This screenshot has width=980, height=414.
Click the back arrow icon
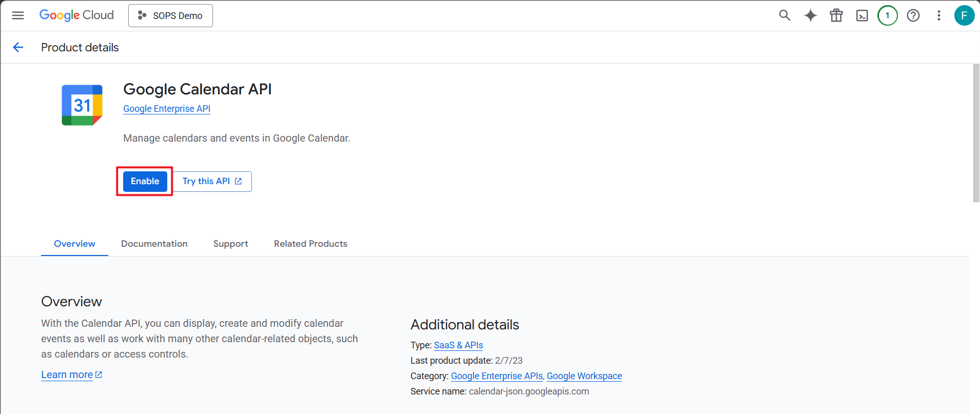[x=18, y=48]
